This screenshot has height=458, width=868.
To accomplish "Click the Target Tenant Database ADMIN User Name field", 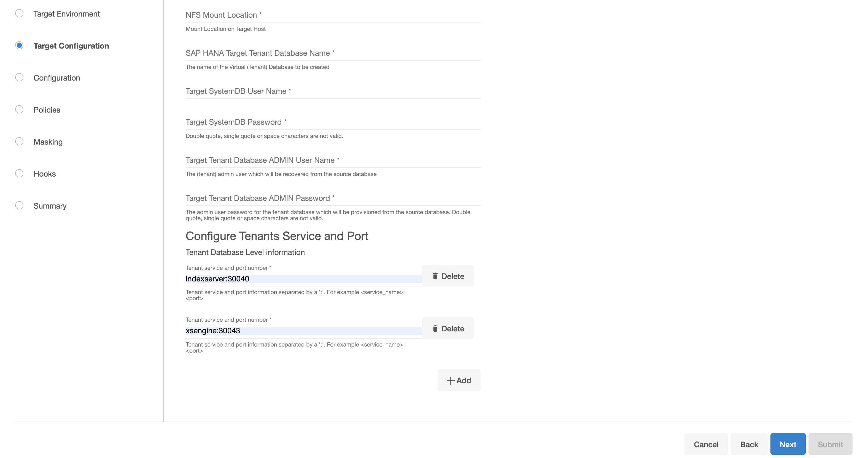I will [332, 160].
